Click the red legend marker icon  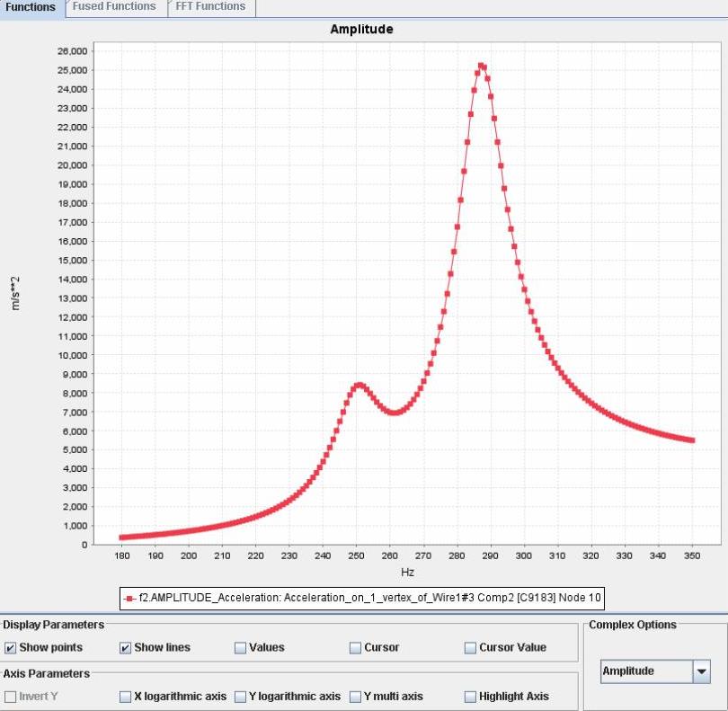(130, 596)
